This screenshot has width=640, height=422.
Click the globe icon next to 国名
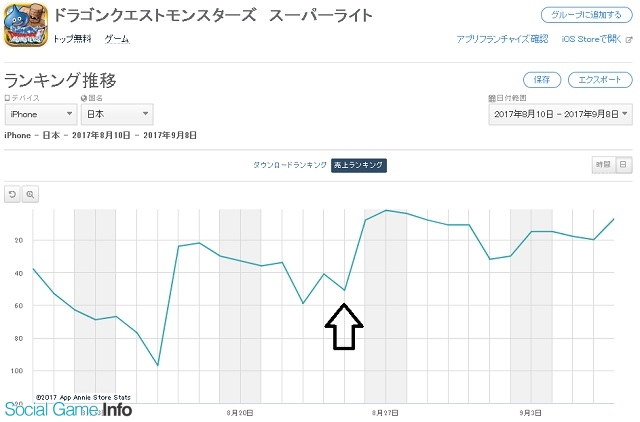pos(84,98)
